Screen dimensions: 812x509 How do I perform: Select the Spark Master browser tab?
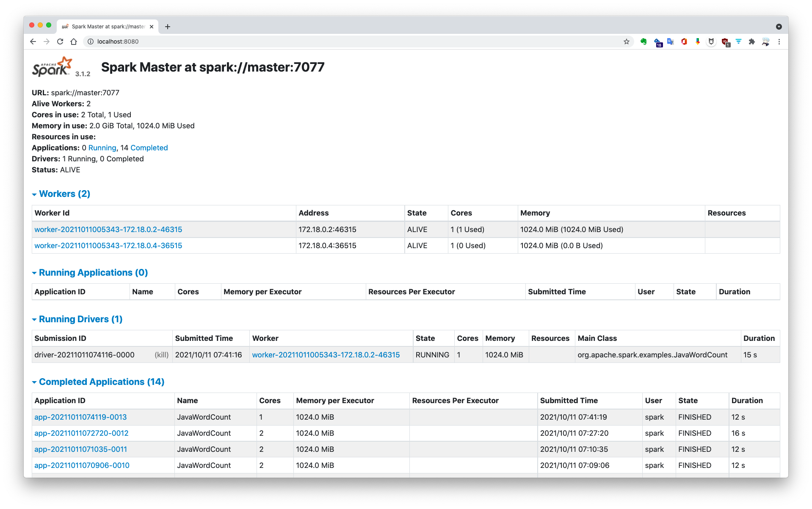point(105,26)
